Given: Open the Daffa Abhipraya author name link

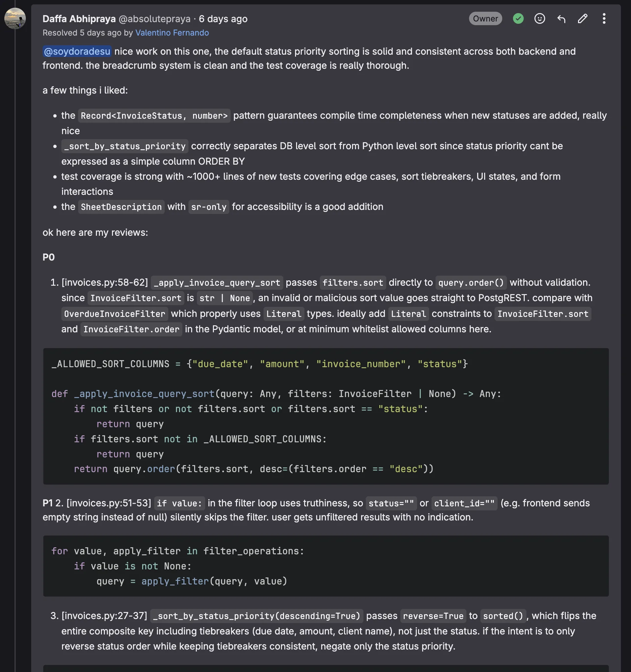Looking at the screenshot, I should click(x=79, y=19).
